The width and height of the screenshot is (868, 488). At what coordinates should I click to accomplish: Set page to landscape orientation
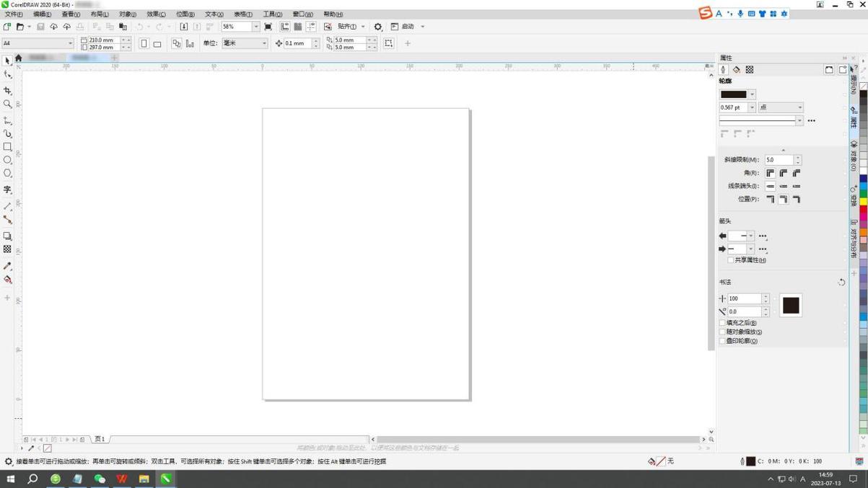[157, 44]
